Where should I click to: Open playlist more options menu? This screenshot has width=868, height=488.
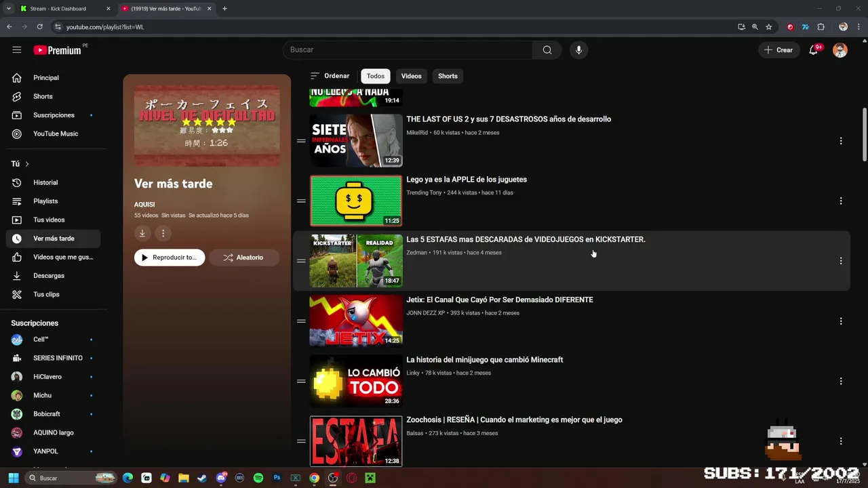pos(163,233)
